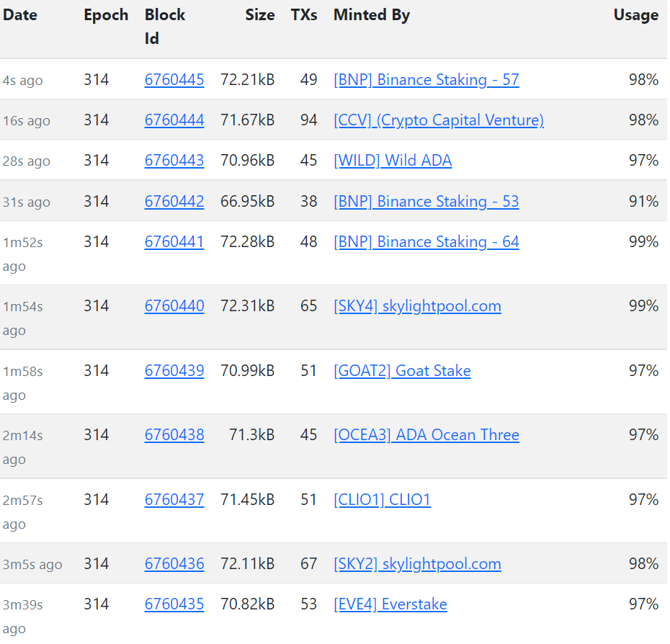Open [BNP] Binance Staking - 53 pool
The height and width of the screenshot is (644, 670).
426,201
